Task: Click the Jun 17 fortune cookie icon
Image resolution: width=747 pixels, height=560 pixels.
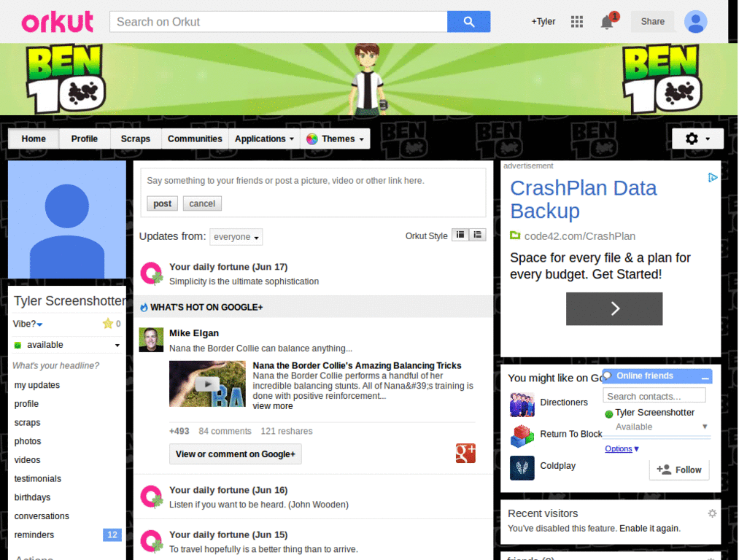Action: (x=152, y=273)
